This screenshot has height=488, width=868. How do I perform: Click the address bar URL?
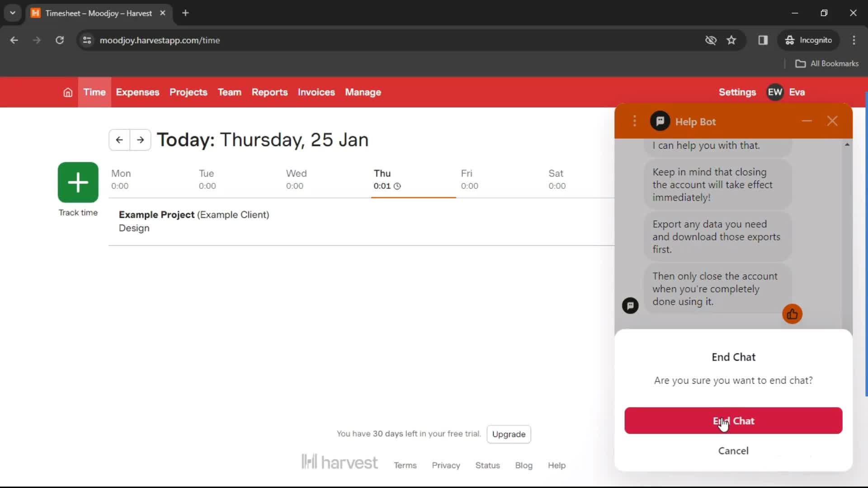click(160, 40)
